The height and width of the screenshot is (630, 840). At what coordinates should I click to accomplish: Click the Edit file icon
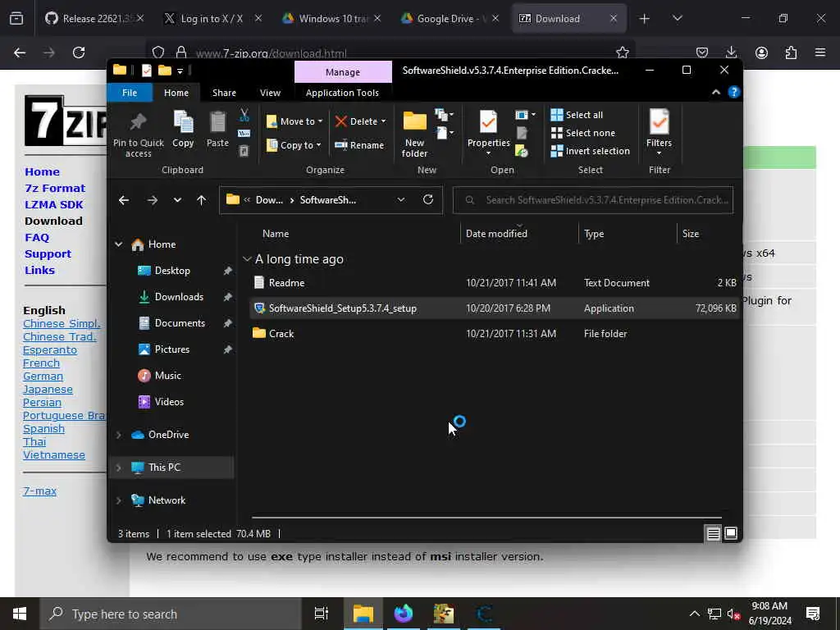pyautogui.click(x=522, y=133)
